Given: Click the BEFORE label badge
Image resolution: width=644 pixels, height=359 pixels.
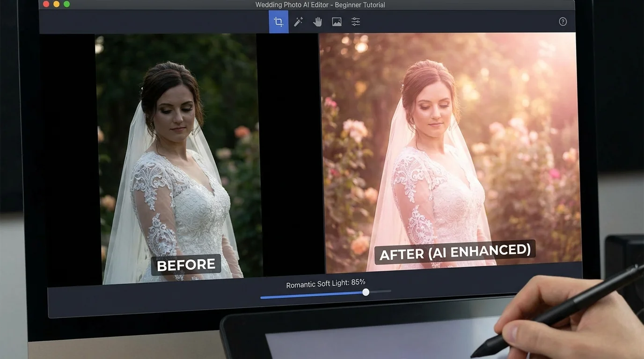Looking at the screenshot, I should pos(186,265).
